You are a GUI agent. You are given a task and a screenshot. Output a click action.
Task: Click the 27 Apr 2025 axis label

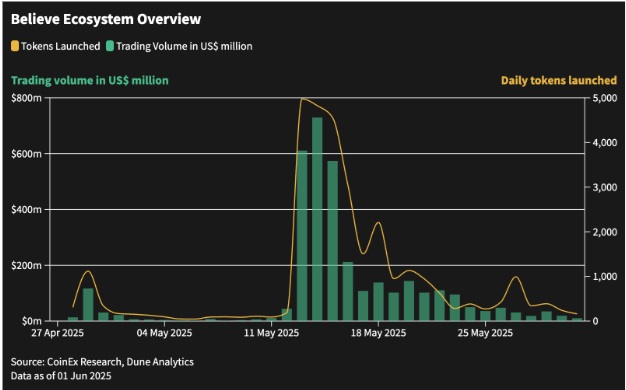58,333
